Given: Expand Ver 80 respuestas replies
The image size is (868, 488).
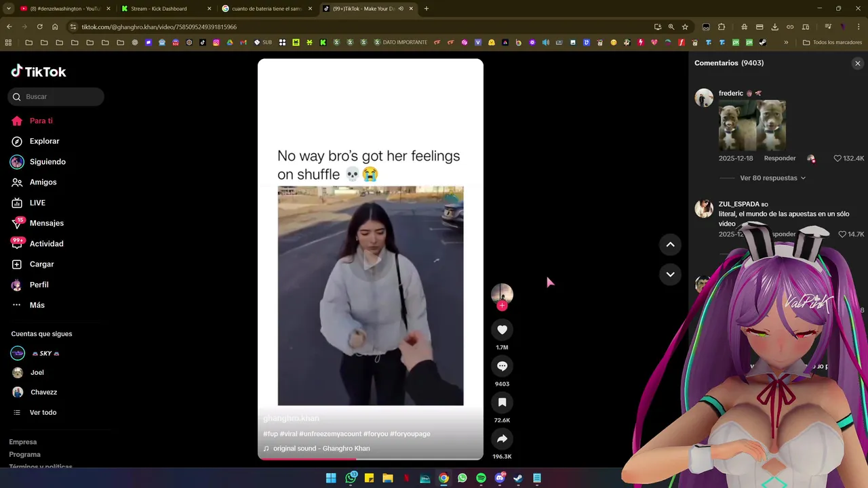Looking at the screenshot, I should click(x=772, y=178).
